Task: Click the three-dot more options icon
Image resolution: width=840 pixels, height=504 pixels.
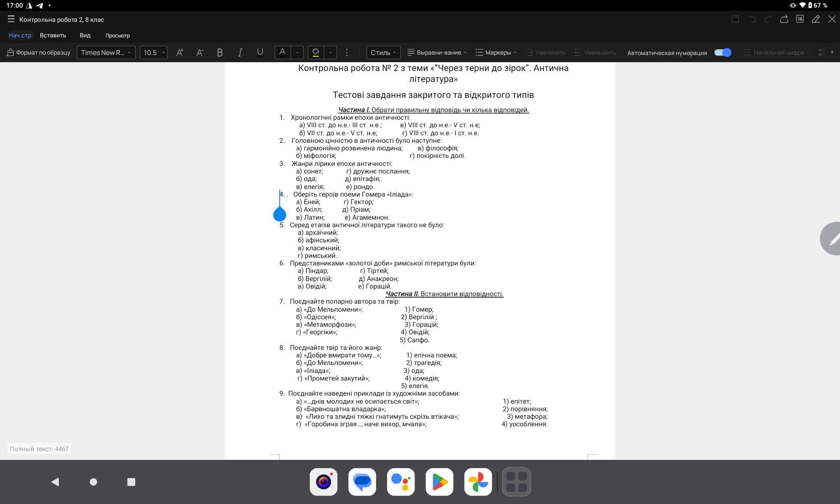Action: [x=347, y=52]
